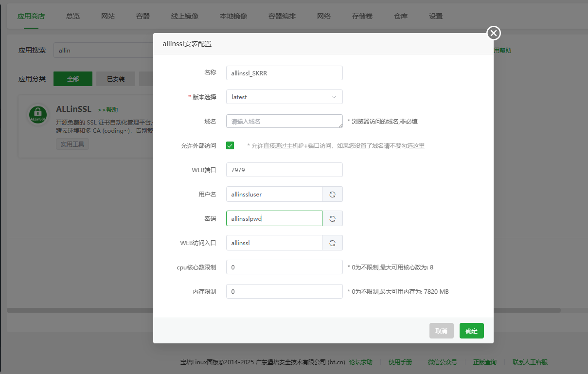The height and width of the screenshot is (374, 588).
Task: Regenerate the 密码 value with refresh icon
Action: click(x=333, y=218)
